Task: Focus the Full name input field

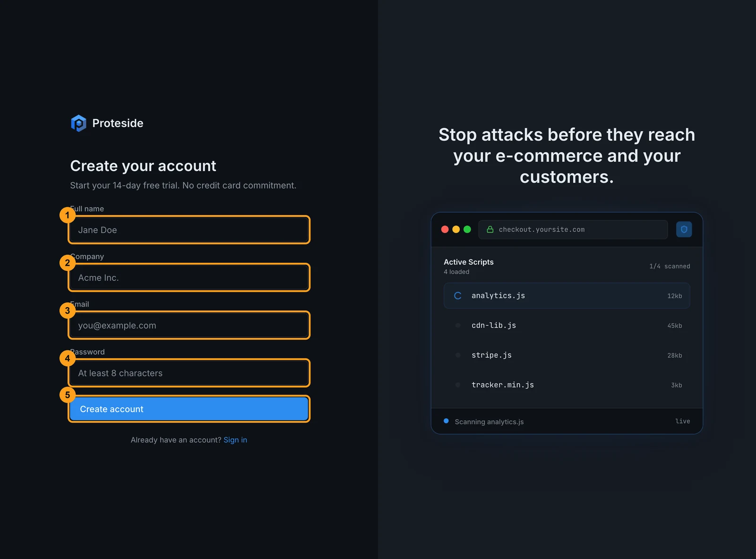Action: 189,230
